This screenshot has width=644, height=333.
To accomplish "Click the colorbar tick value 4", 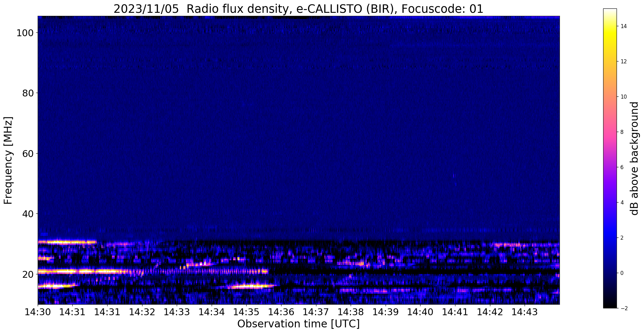I will [x=622, y=203].
